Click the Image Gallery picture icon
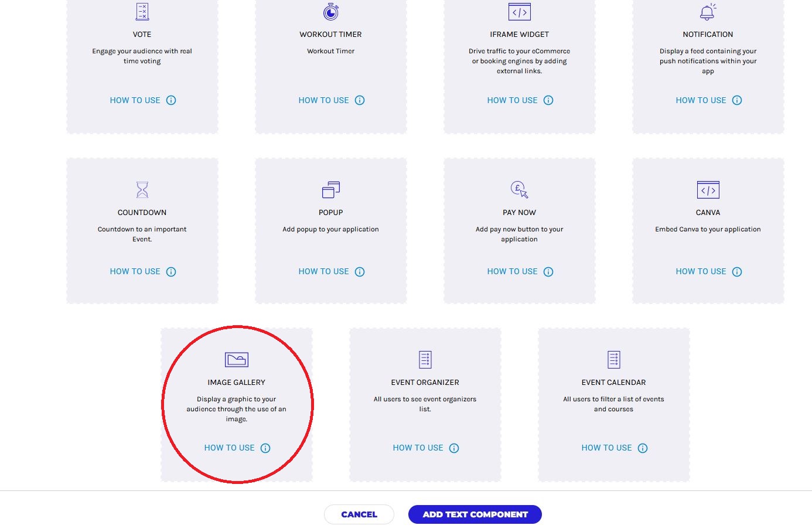Image resolution: width=812 pixels, height=532 pixels. 237,360
